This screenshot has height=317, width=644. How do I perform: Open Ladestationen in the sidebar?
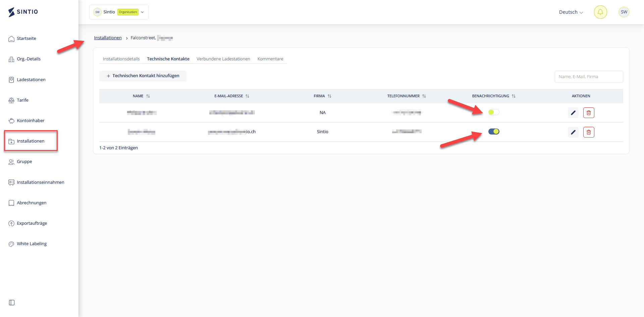31,80
